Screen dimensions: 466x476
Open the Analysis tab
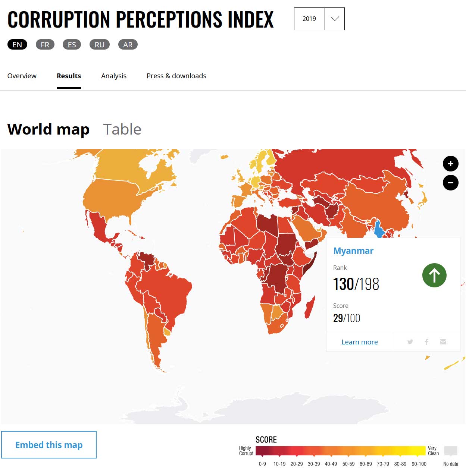pos(114,76)
